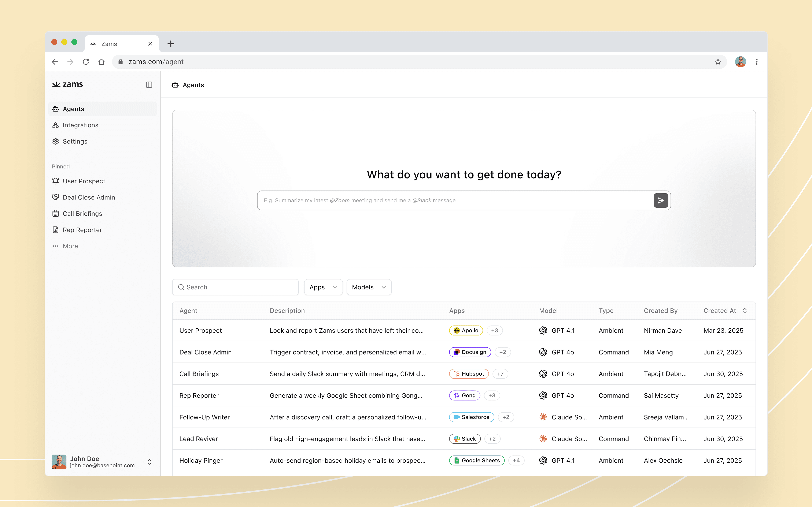Bookmark this page with the star icon
Screen dimensions: 812x507
click(718, 62)
